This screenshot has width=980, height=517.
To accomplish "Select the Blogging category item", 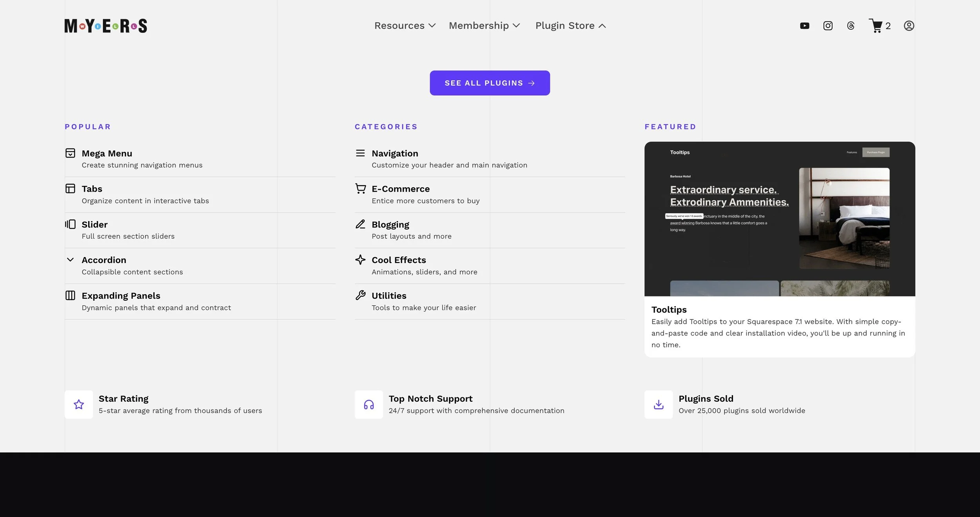I will pos(411,230).
